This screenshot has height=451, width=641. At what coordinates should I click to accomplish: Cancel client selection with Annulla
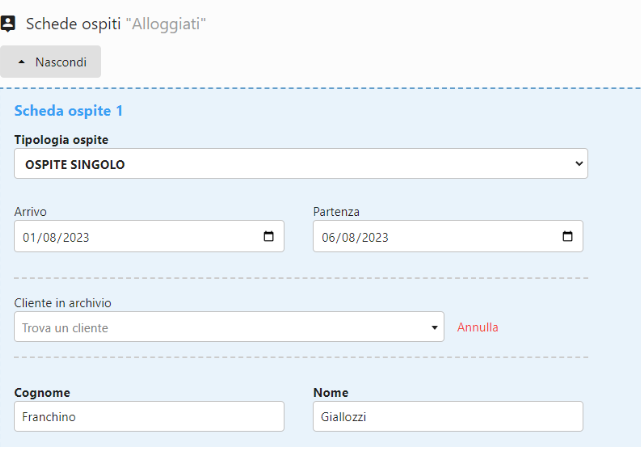click(477, 327)
